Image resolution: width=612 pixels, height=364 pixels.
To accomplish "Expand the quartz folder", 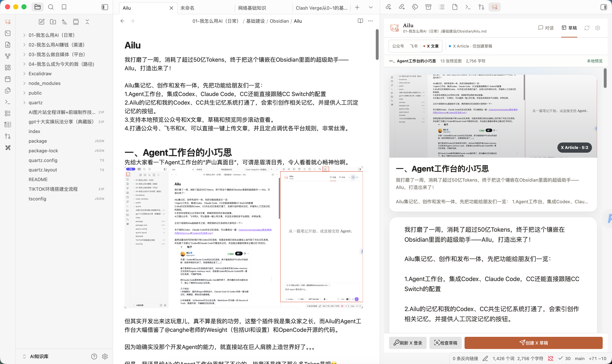I will pos(24,102).
